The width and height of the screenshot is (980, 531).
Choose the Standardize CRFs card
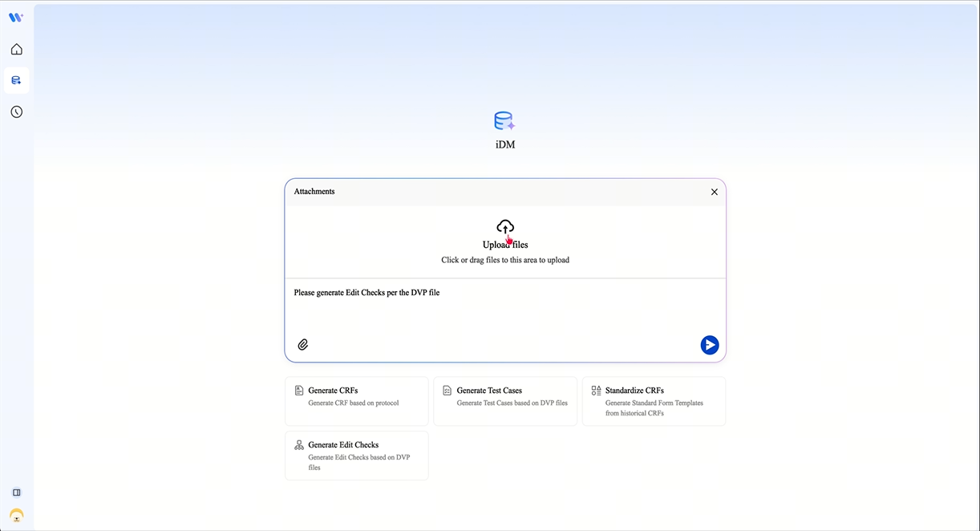coord(654,401)
